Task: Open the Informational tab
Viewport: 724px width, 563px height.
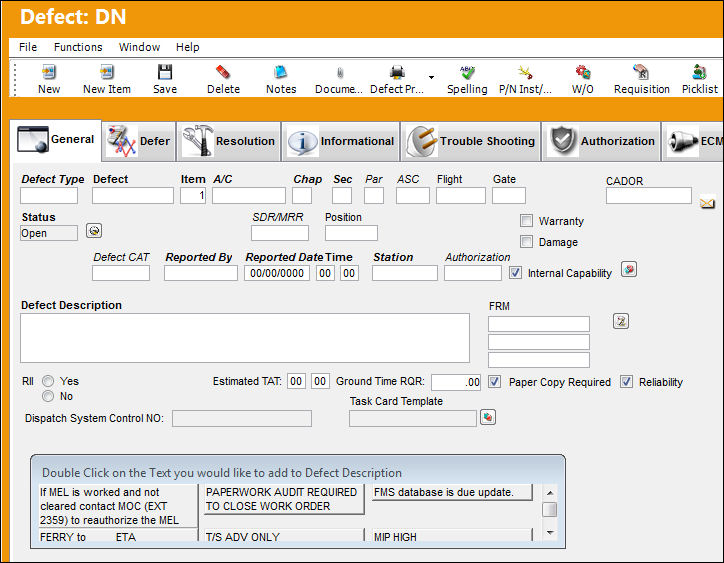Action: tap(341, 141)
